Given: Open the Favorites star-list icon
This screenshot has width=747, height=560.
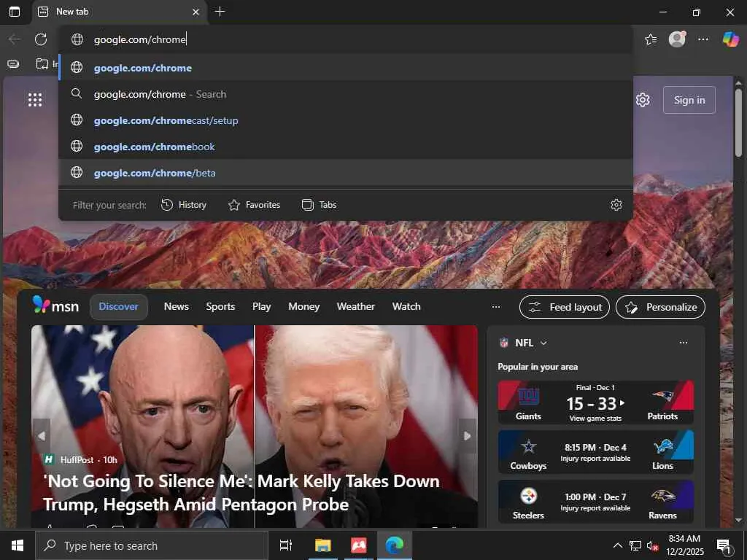Looking at the screenshot, I should 651,39.
